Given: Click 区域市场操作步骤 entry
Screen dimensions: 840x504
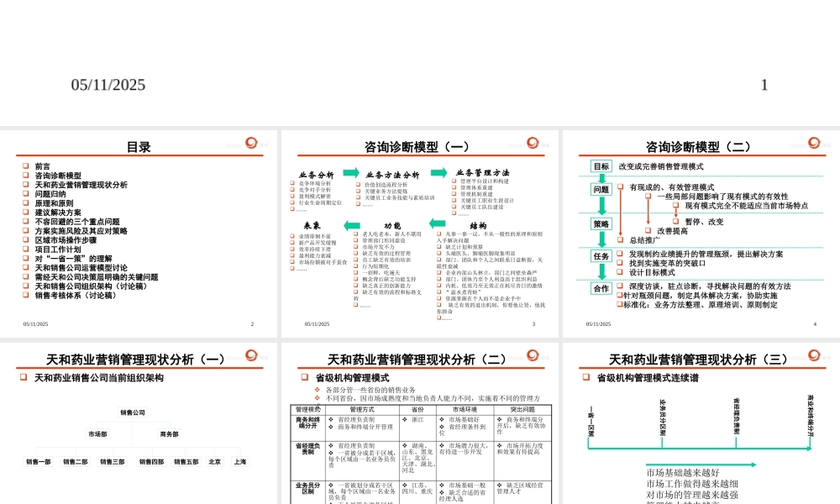Looking at the screenshot, I should pos(66,240).
